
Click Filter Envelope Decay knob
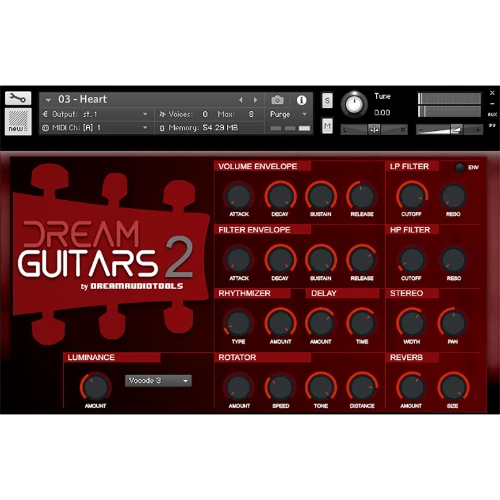[x=280, y=260]
